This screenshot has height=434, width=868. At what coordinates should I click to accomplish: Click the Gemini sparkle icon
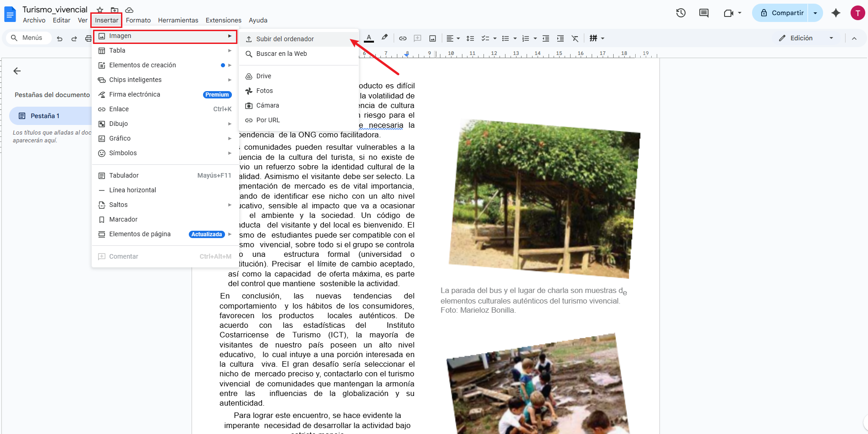(x=835, y=13)
